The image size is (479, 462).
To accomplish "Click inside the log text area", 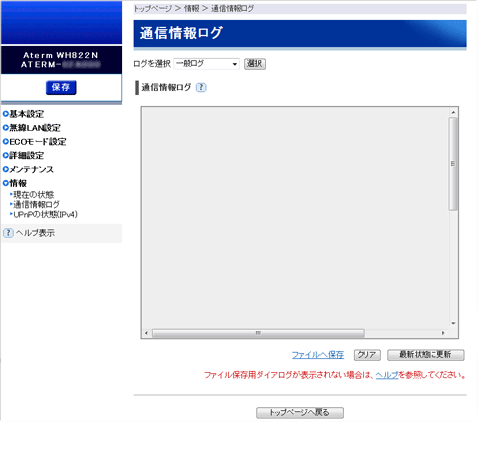I will (295, 218).
